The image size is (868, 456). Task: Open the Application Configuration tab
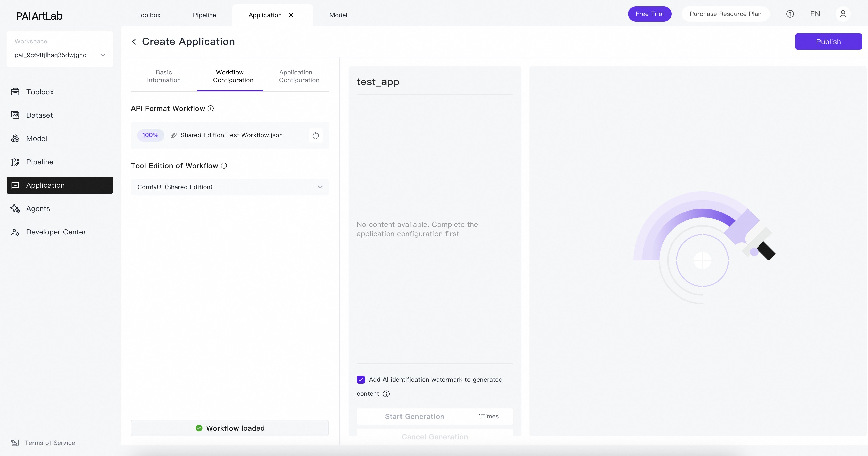pos(299,76)
